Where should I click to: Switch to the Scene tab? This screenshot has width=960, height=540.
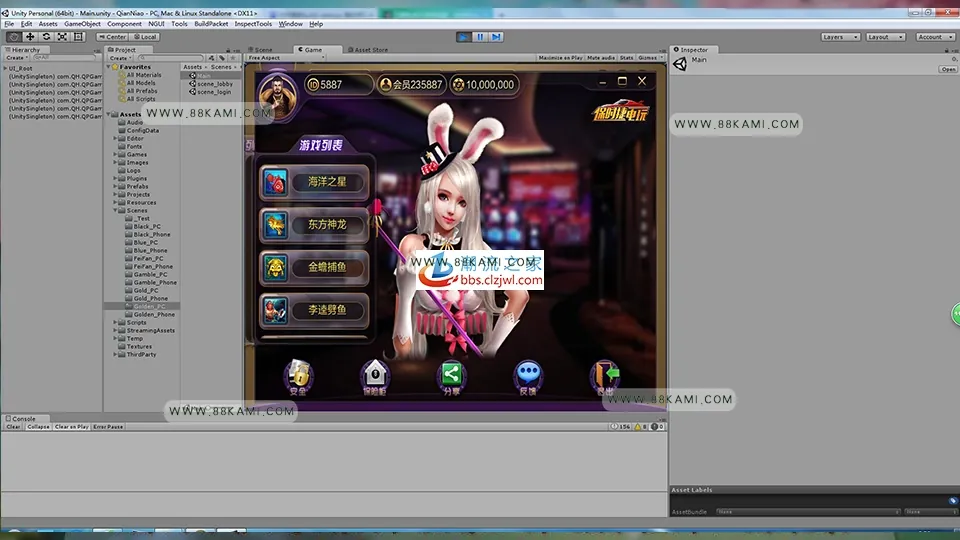coord(260,50)
